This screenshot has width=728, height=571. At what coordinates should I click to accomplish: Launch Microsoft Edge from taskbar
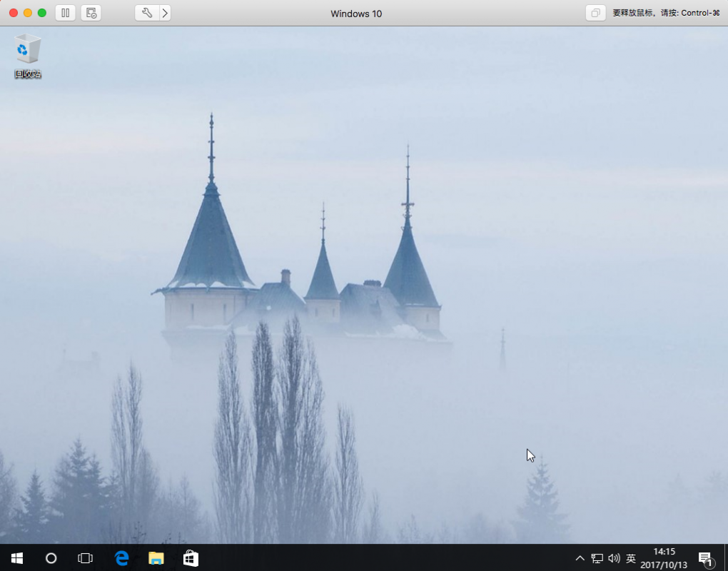pos(121,558)
